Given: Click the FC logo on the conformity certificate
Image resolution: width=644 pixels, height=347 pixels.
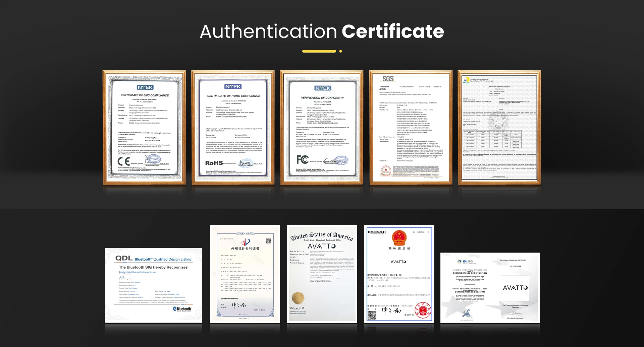Looking at the screenshot, I should click(302, 159).
